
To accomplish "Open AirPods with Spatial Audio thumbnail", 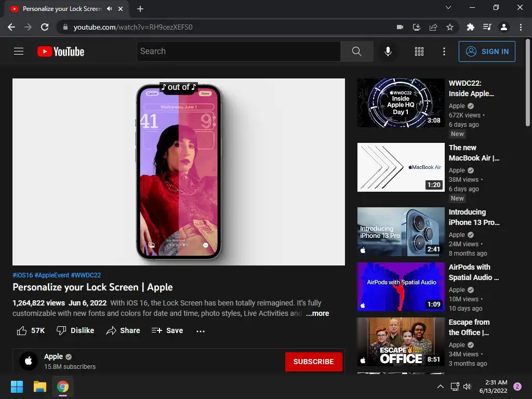I will [x=401, y=287].
